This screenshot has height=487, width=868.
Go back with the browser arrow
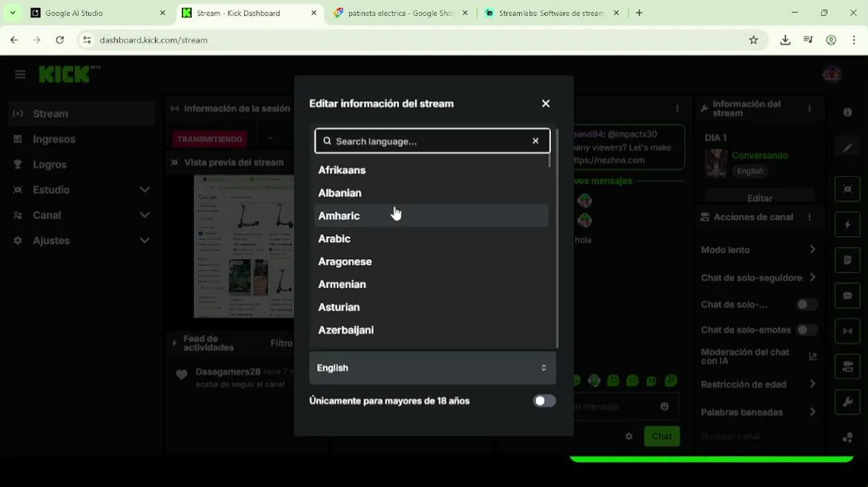tap(14, 40)
